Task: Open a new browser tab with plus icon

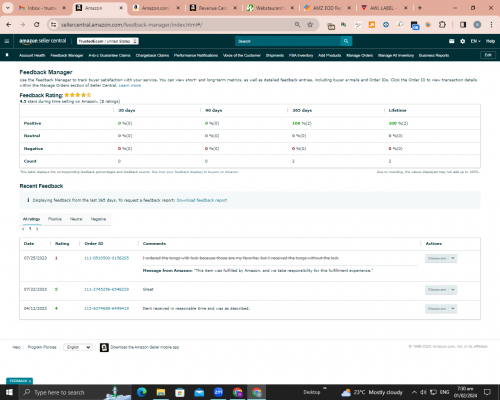Action: (420, 8)
